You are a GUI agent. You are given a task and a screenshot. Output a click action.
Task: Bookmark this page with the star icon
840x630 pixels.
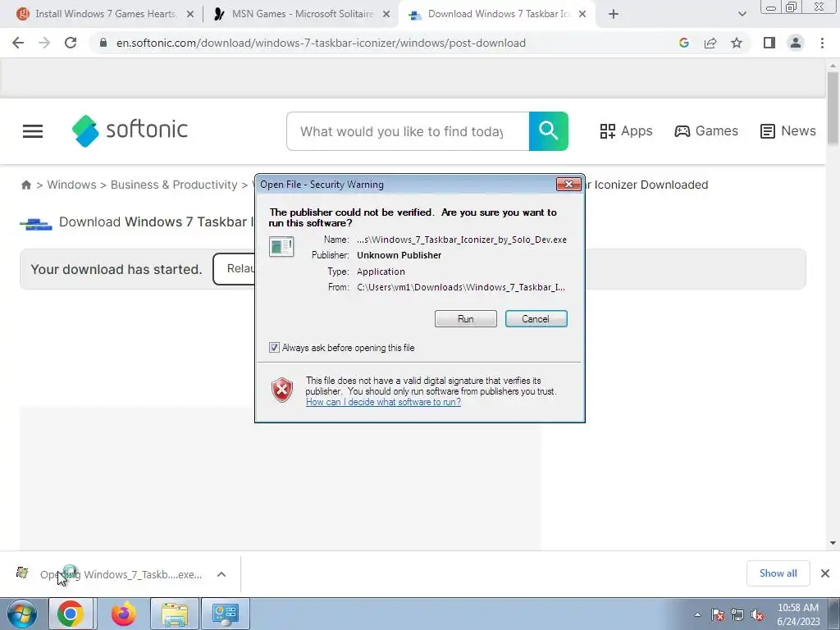737,43
